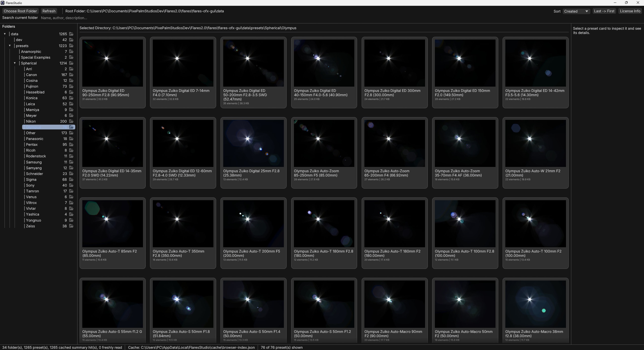Open folder icon next to Canon

[71, 75]
